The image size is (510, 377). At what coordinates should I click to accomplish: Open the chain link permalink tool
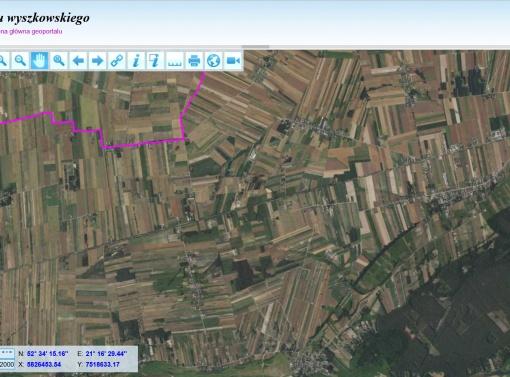pos(117,61)
